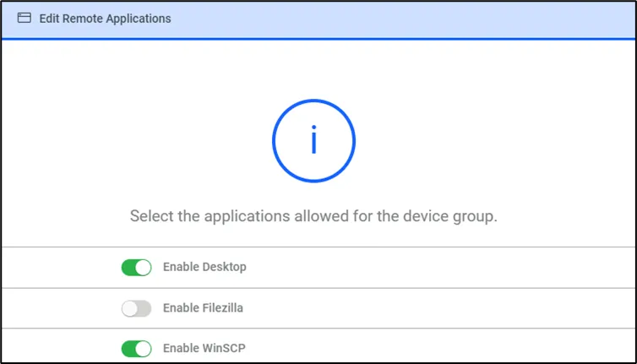This screenshot has width=637, height=364.
Task: Click the Edit Remote Applications title text
Action: coord(106,19)
